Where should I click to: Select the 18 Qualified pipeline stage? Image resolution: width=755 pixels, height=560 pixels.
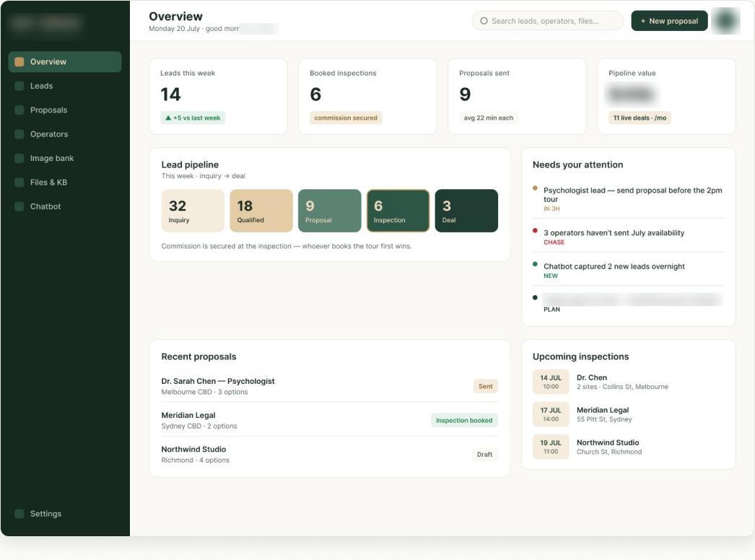click(x=261, y=211)
